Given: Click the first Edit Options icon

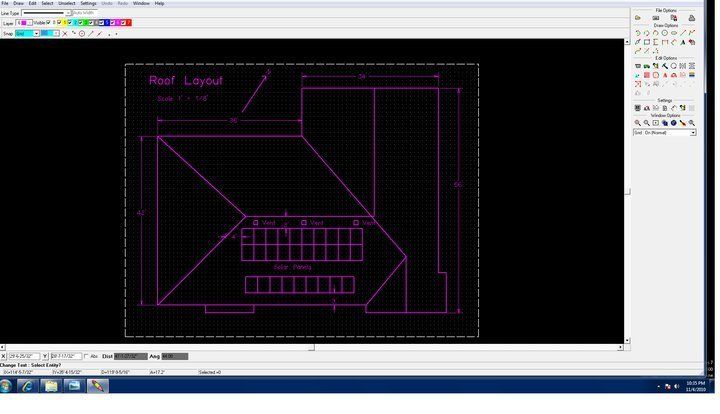Looking at the screenshot, I should tap(638, 66).
